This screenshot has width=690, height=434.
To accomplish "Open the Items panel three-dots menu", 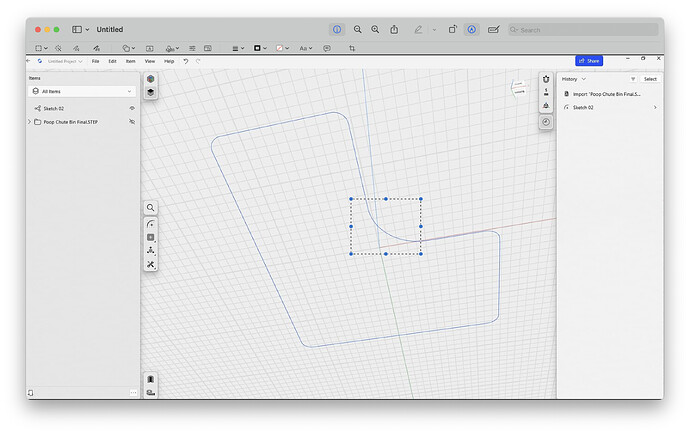I will pyautogui.click(x=133, y=392).
